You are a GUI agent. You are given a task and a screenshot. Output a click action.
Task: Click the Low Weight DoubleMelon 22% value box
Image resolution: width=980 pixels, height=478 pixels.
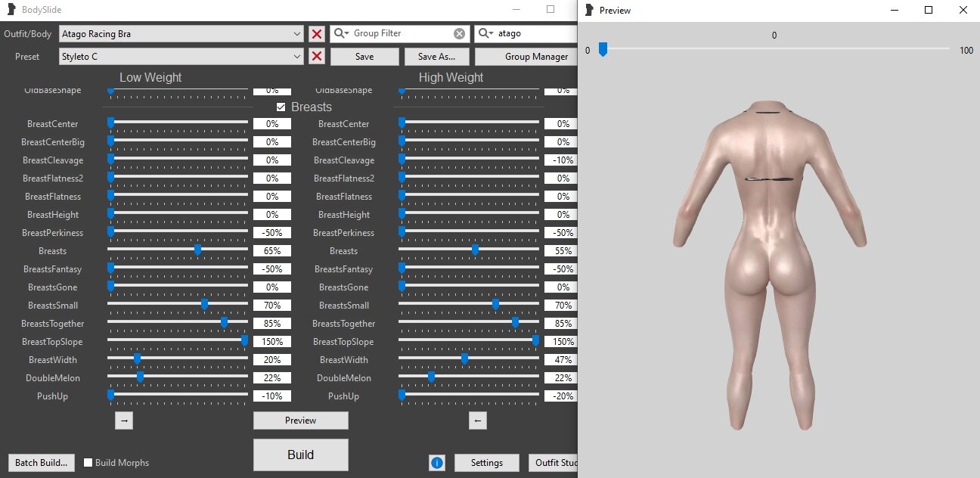272,378
